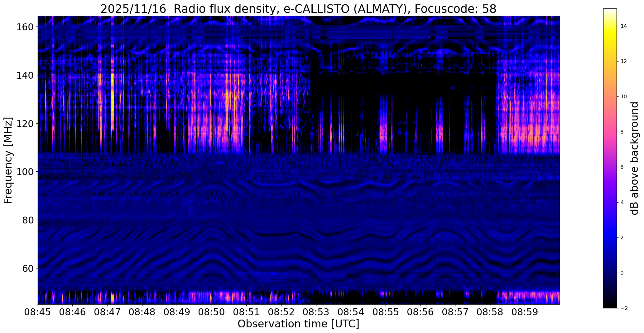Click the colorbar tick label 2
Screen dimensions: 644x333
click(x=622, y=238)
